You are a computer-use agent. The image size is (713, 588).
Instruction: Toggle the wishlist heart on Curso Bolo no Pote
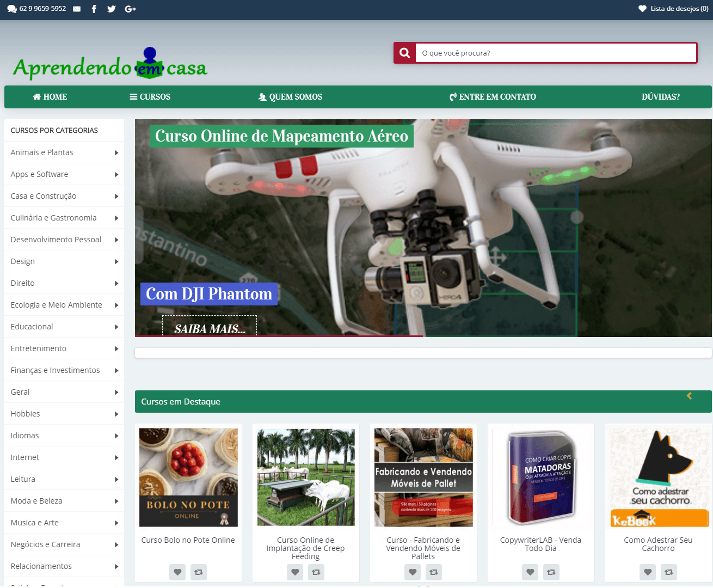177,572
